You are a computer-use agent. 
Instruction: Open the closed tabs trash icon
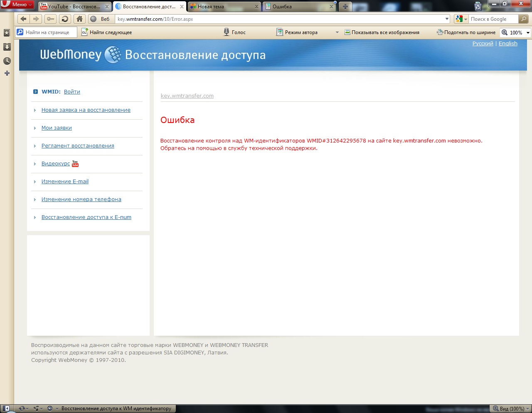pos(478,6)
